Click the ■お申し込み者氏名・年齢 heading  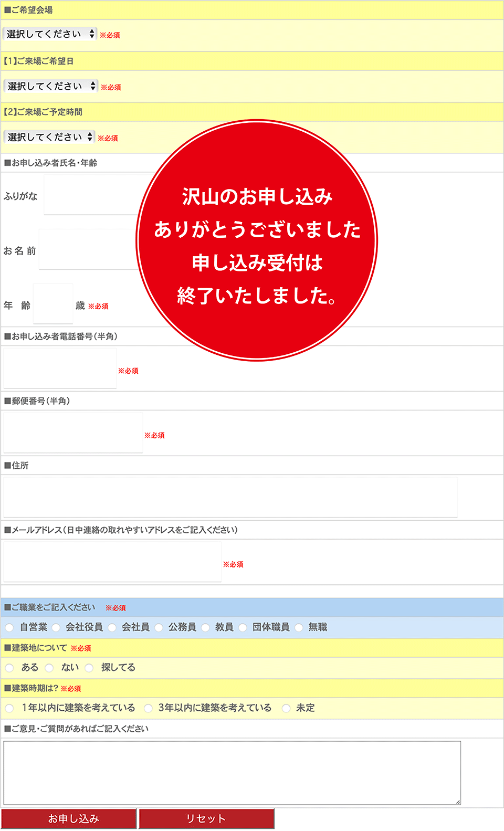click(x=50, y=163)
